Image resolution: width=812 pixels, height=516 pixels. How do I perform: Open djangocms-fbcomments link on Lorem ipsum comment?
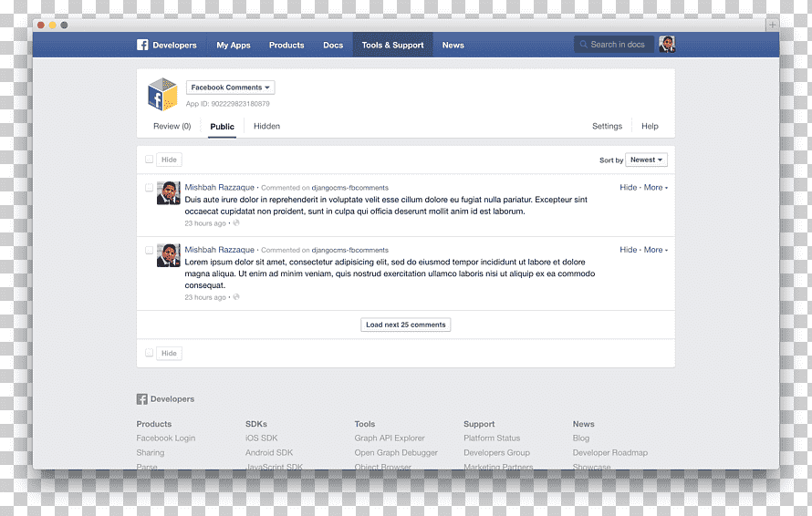(x=350, y=250)
